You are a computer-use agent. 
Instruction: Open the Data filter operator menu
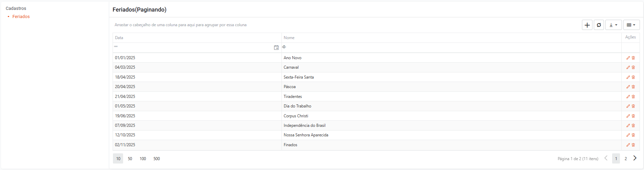click(x=116, y=47)
